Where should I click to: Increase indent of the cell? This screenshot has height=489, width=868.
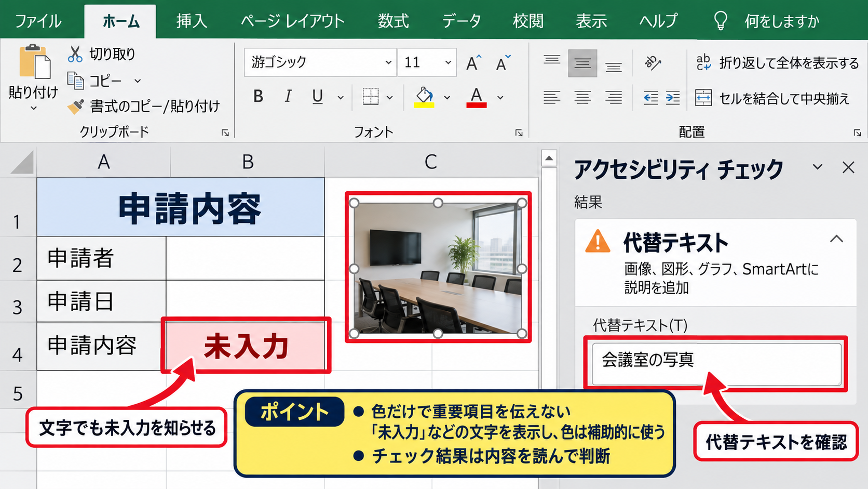[673, 98]
